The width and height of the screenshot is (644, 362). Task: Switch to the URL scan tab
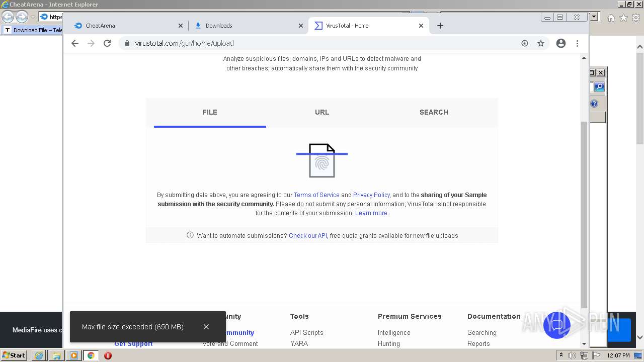[x=322, y=112]
